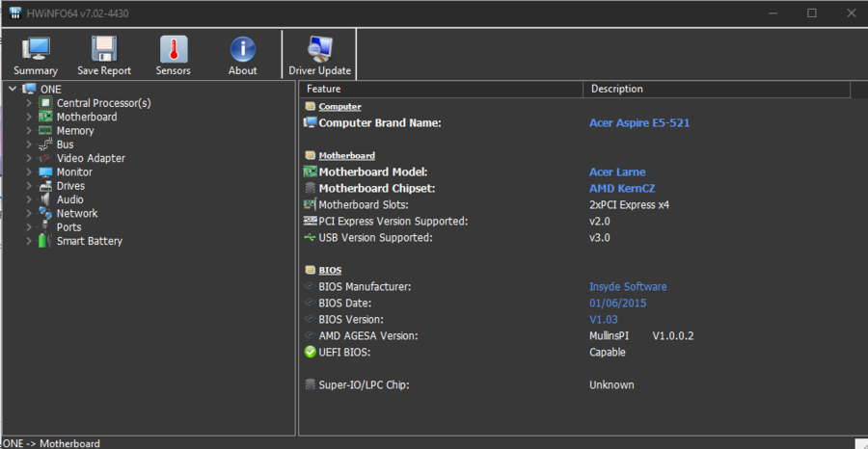Click the BIOS Version V1.03 value
Viewport: 868px width, 449px height.
tap(604, 319)
